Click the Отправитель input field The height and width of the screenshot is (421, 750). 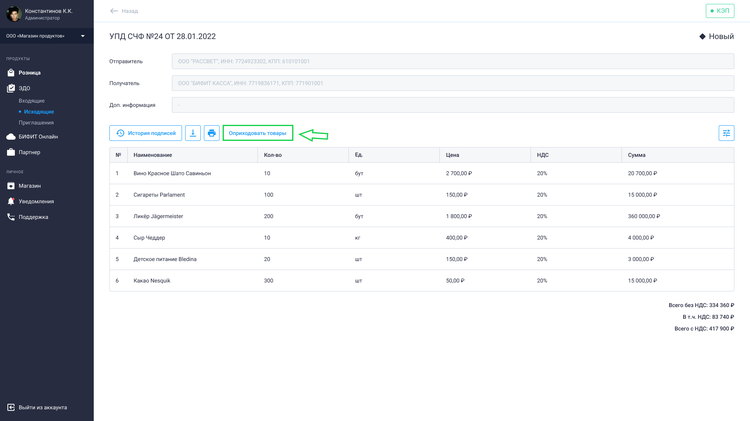(453, 61)
